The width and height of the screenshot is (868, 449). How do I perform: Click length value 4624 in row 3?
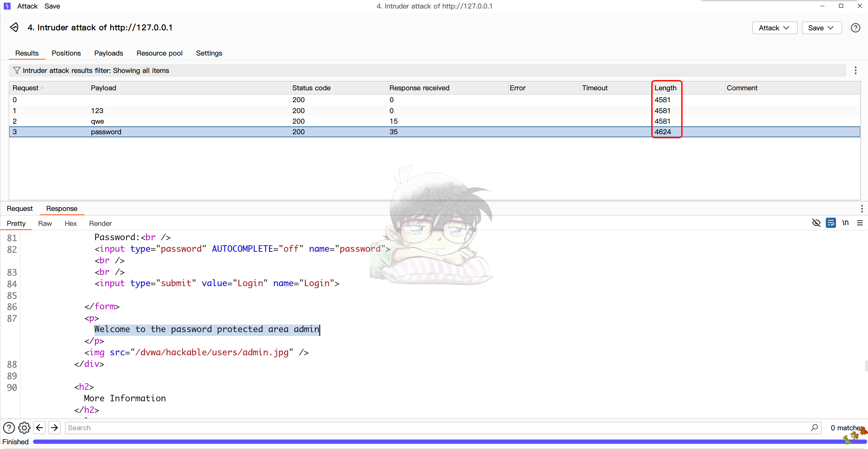663,132
